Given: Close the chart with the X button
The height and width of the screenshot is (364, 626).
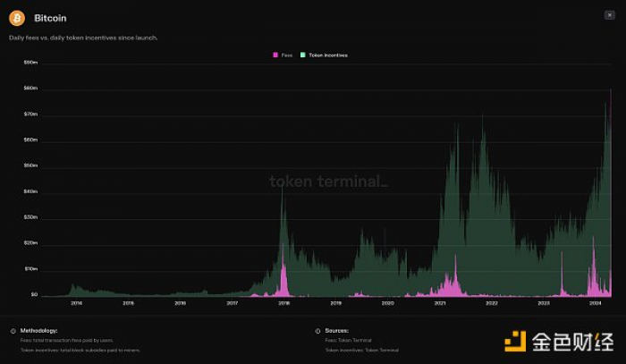Looking at the screenshot, I should (609, 15).
